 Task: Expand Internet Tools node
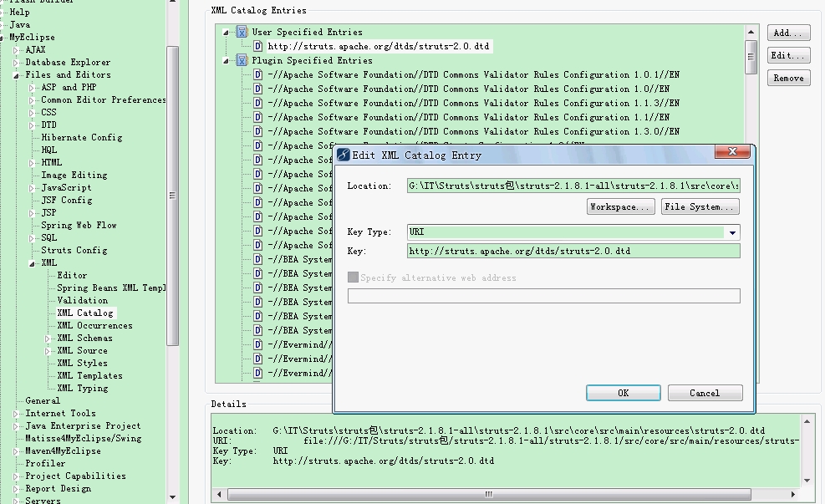tap(16, 414)
